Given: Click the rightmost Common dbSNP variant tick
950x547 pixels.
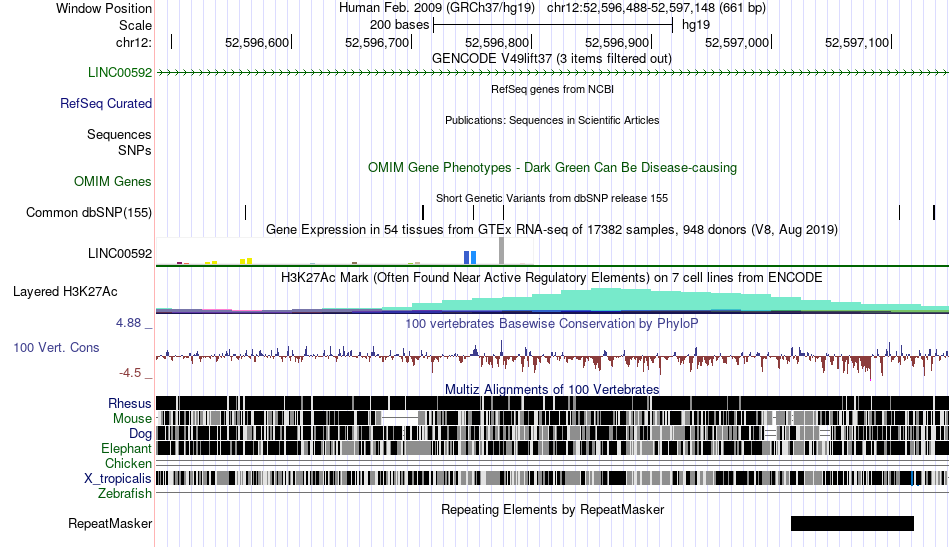Looking at the screenshot, I should (x=934, y=213).
